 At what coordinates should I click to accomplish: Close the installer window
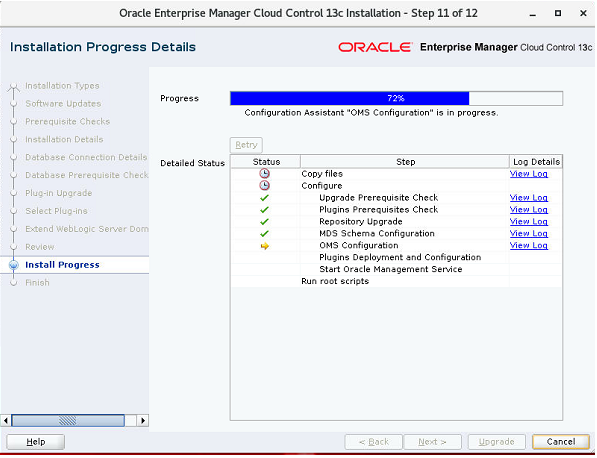click(583, 13)
